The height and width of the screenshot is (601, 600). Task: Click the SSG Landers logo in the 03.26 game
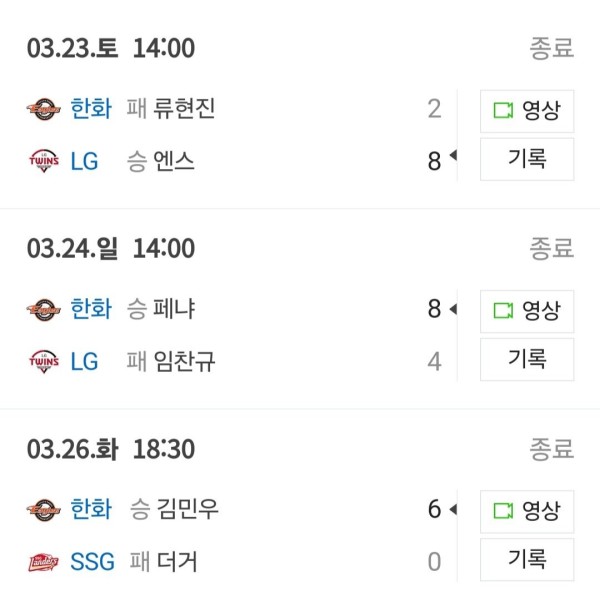(x=43, y=562)
